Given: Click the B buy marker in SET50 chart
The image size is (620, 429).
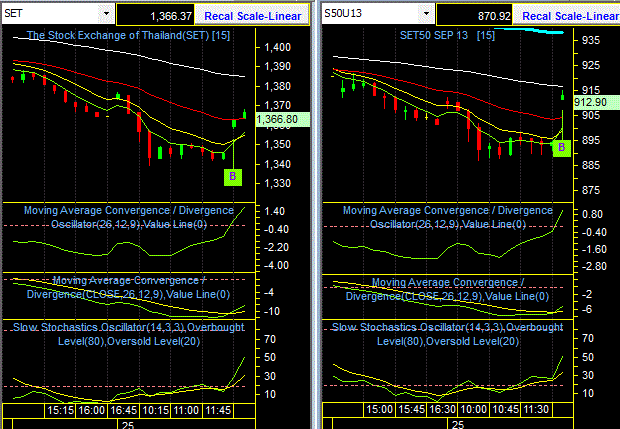Looking at the screenshot, I should [561, 148].
